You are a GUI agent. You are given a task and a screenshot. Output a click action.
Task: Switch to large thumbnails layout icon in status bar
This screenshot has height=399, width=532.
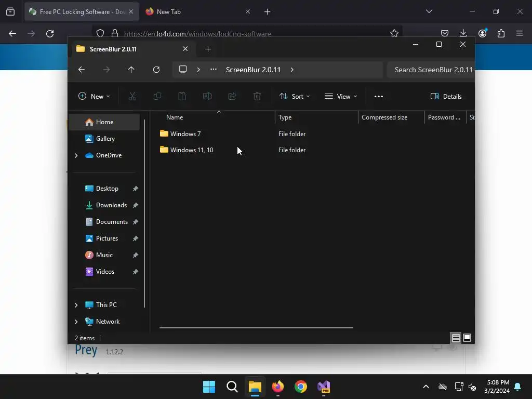[x=467, y=338]
